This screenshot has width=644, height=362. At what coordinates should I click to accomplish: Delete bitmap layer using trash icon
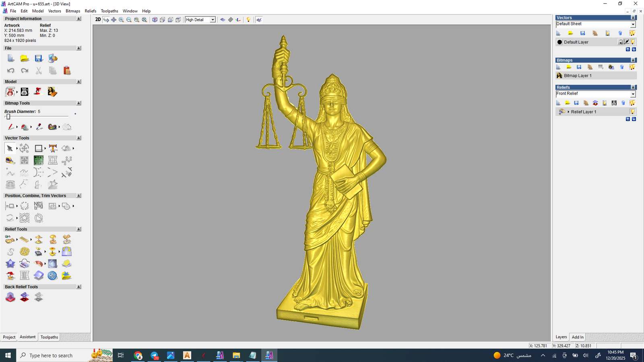click(622, 67)
